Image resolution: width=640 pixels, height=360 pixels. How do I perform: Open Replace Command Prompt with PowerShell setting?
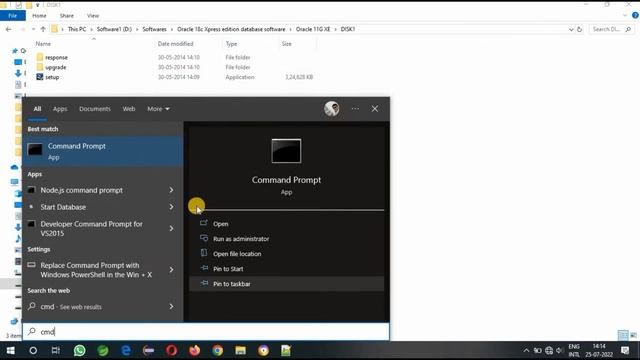(x=95, y=270)
